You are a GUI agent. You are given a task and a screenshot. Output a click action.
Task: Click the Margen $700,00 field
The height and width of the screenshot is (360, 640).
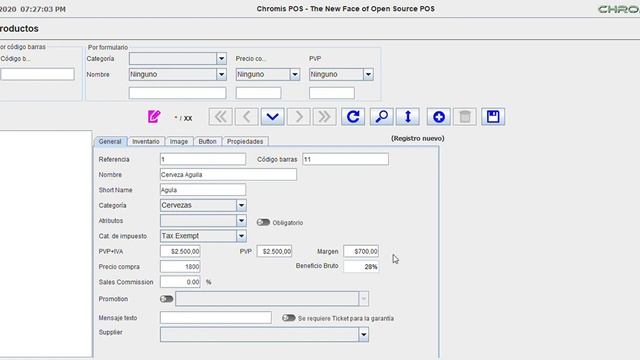point(361,251)
